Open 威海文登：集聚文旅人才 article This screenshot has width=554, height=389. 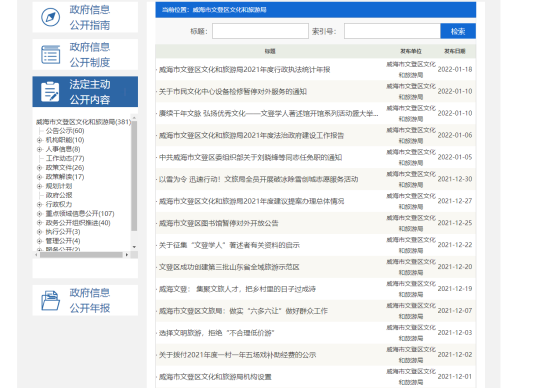[237, 289]
